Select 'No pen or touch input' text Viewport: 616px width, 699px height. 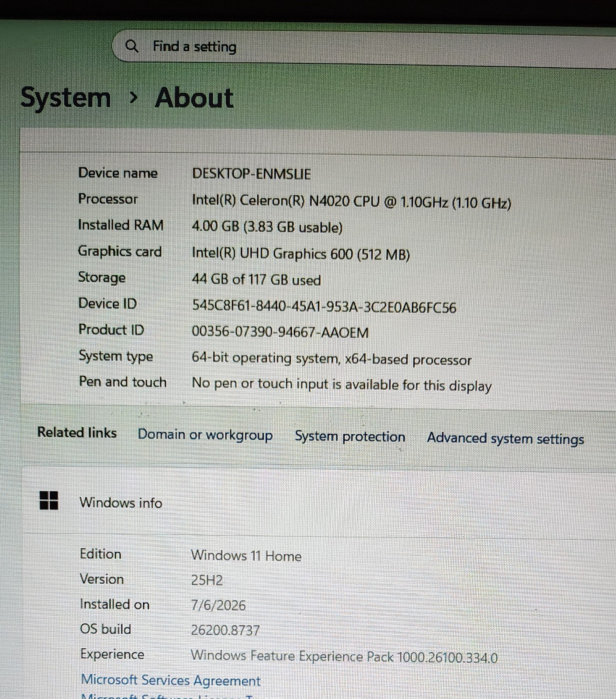pos(342,384)
